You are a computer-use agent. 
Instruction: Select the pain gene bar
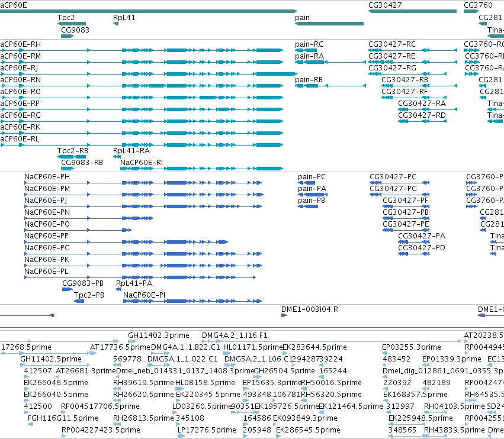(x=329, y=24)
